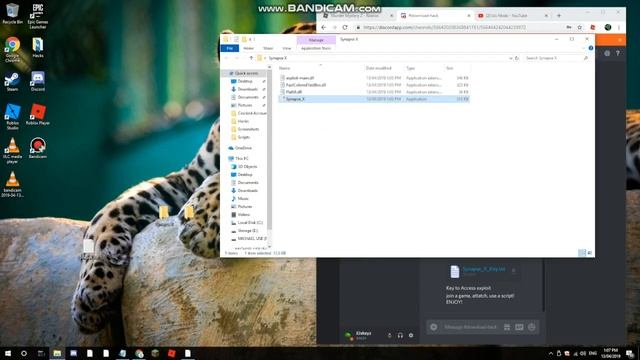The image size is (640, 360).
Task: Open the File ribbon tab
Action: [230, 48]
